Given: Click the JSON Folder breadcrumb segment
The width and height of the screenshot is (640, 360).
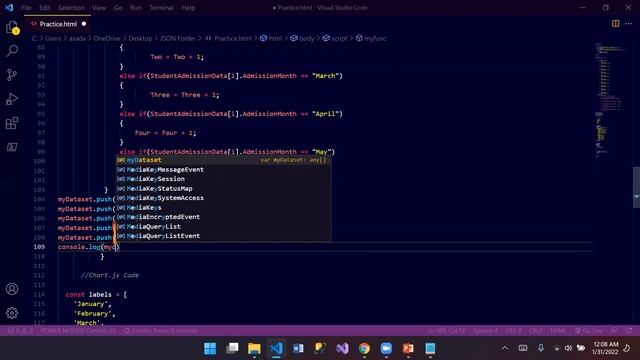Looking at the screenshot, I should tap(178, 38).
